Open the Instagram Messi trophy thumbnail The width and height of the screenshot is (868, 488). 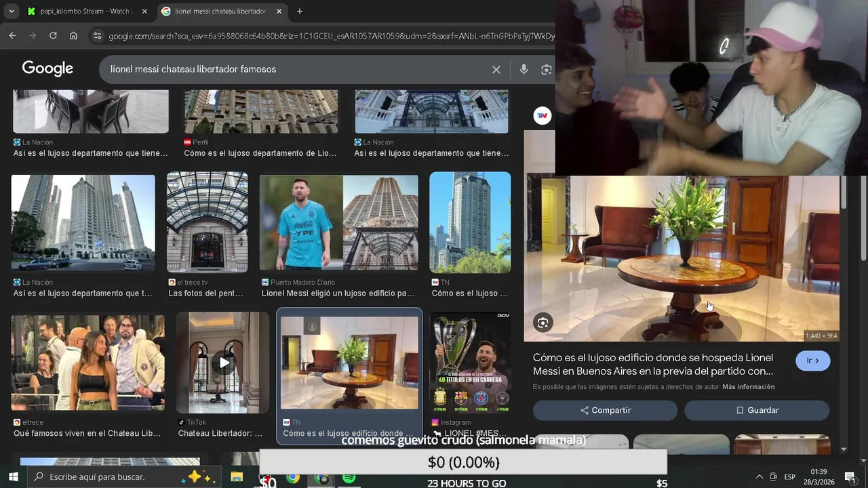click(x=470, y=363)
